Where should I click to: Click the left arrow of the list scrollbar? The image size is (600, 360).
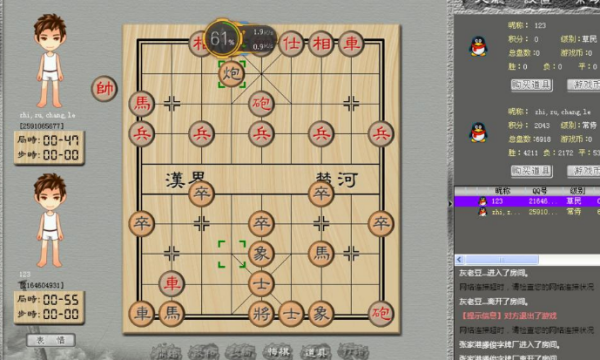click(x=460, y=260)
